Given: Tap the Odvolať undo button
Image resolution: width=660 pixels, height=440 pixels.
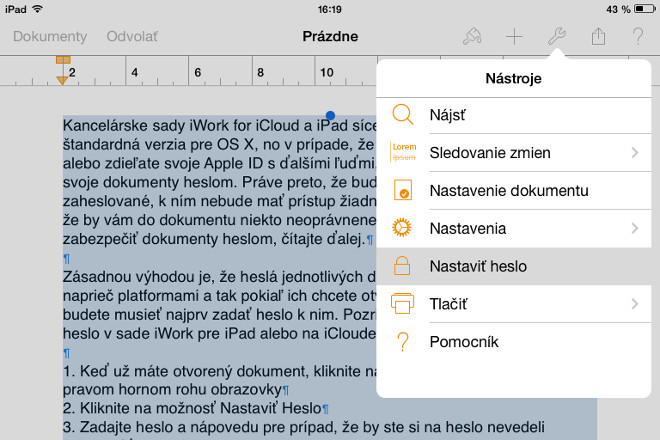Looking at the screenshot, I should [x=132, y=37].
